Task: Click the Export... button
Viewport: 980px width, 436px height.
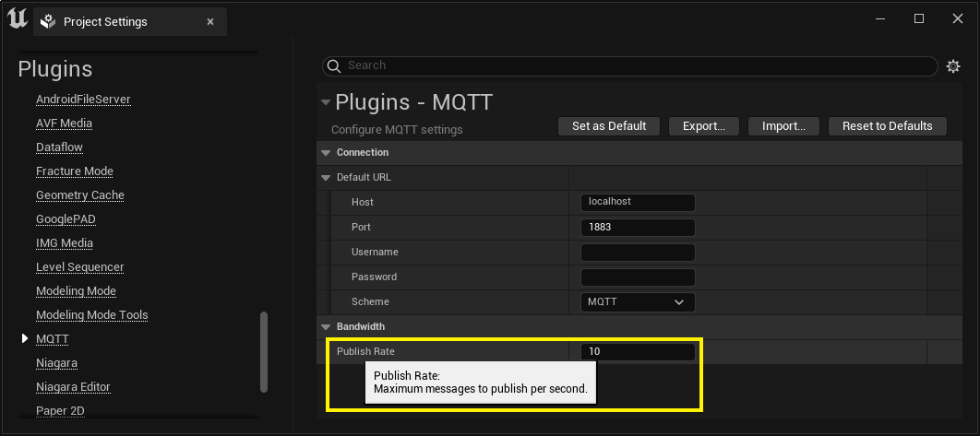Action: point(704,126)
